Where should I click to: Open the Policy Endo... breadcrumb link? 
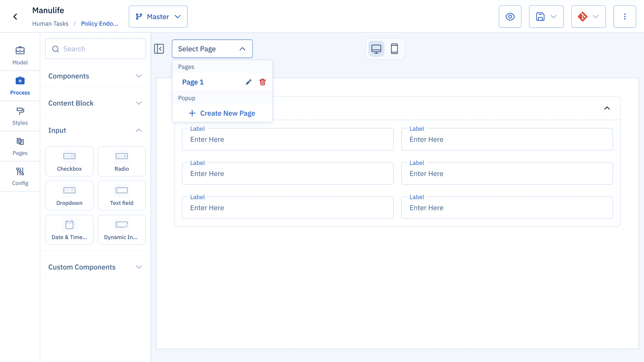pyautogui.click(x=99, y=24)
